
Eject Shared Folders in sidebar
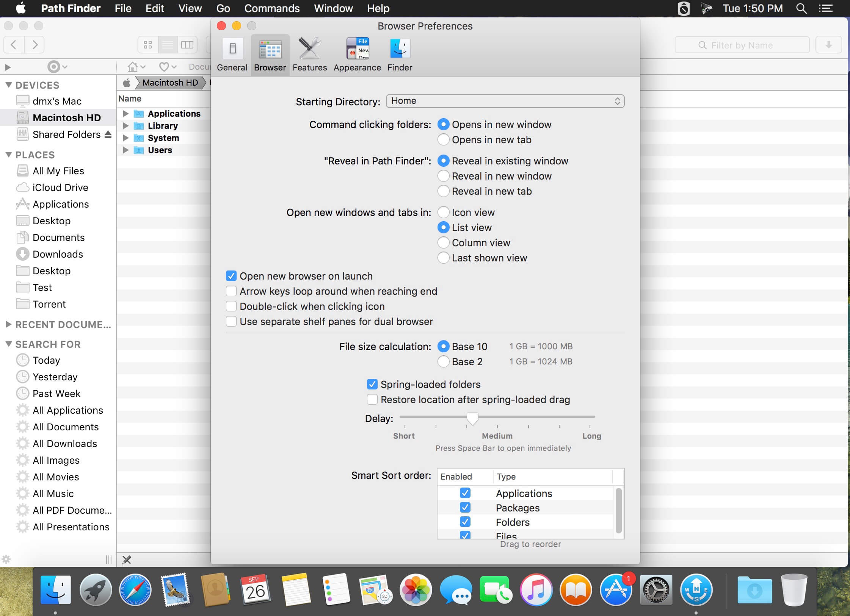click(108, 134)
